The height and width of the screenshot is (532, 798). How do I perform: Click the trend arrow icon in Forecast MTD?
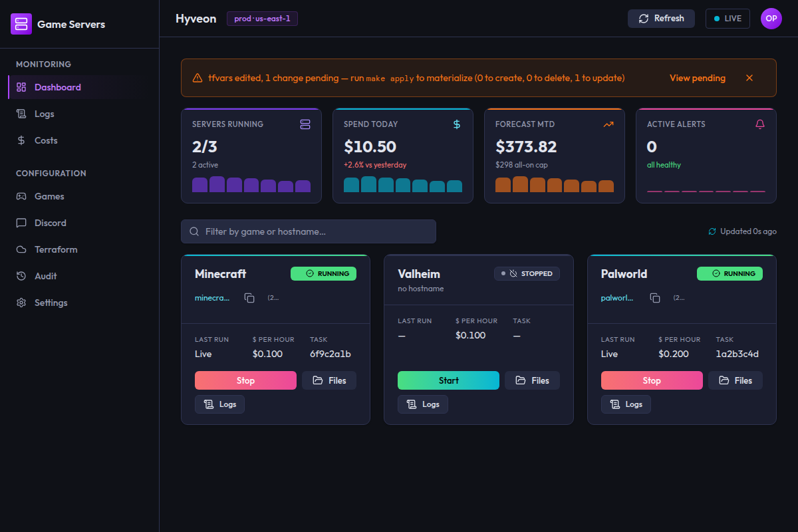pyautogui.click(x=608, y=124)
